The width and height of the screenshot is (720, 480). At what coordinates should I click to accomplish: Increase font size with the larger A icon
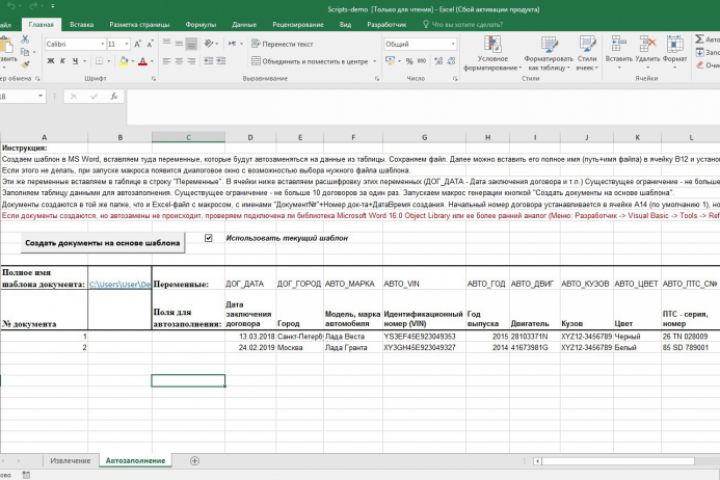coord(137,44)
